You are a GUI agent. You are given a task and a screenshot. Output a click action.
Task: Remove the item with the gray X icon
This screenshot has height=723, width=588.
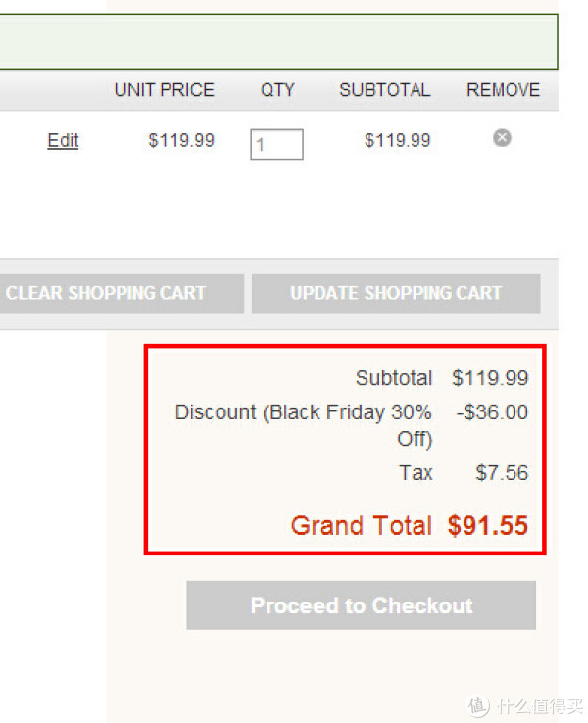coord(502,138)
